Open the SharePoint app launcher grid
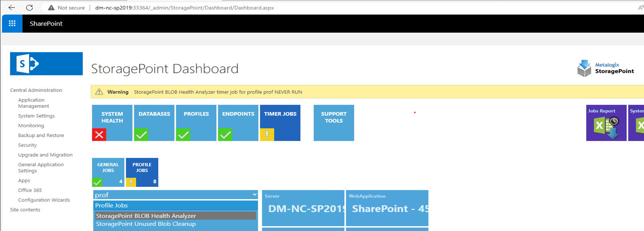The image size is (644, 231). [12, 23]
